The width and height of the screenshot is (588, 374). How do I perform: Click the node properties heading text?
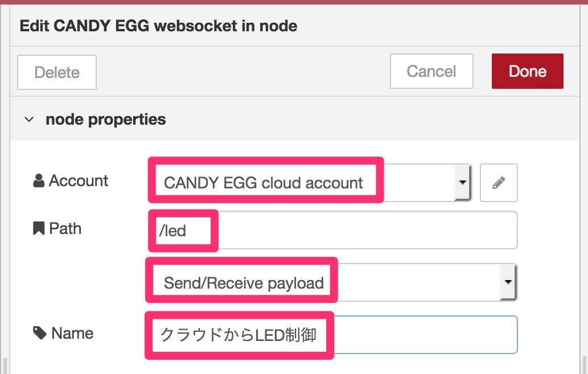[106, 120]
